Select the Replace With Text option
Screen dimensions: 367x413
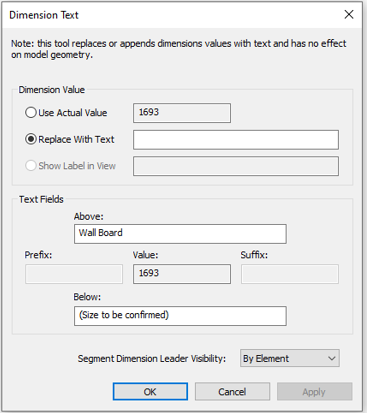pyautogui.click(x=31, y=139)
